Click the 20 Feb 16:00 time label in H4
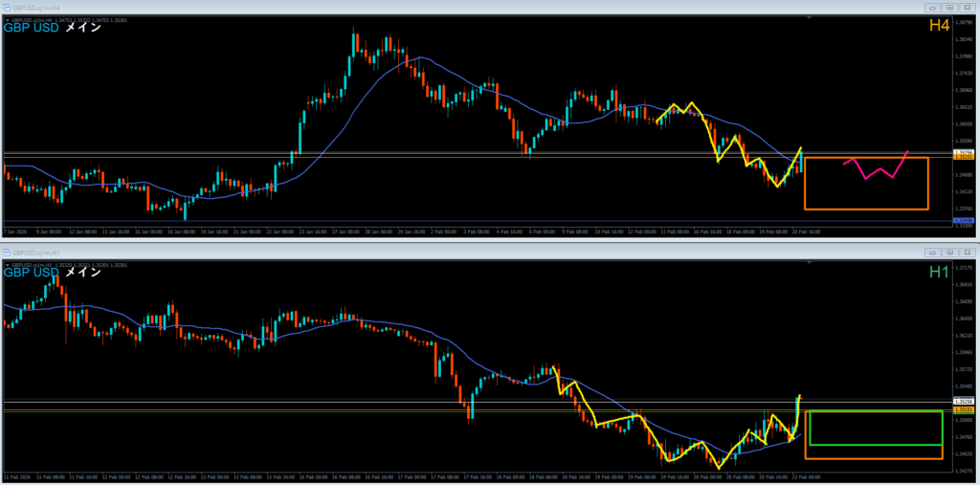This screenshot has height=485, width=980. 806,231
